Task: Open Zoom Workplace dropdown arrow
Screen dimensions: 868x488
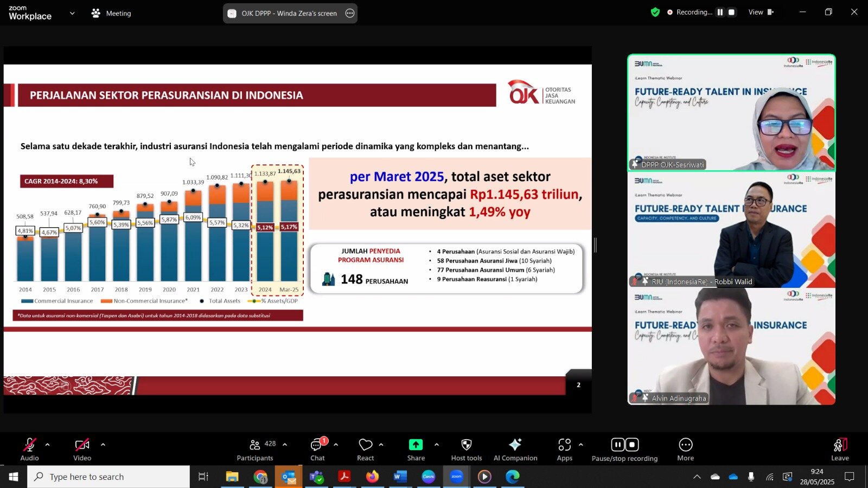Action: pos(72,13)
